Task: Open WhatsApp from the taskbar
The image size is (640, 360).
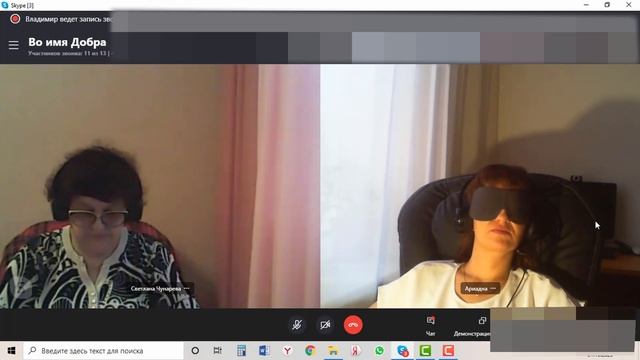Action: [x=379, y=351]
